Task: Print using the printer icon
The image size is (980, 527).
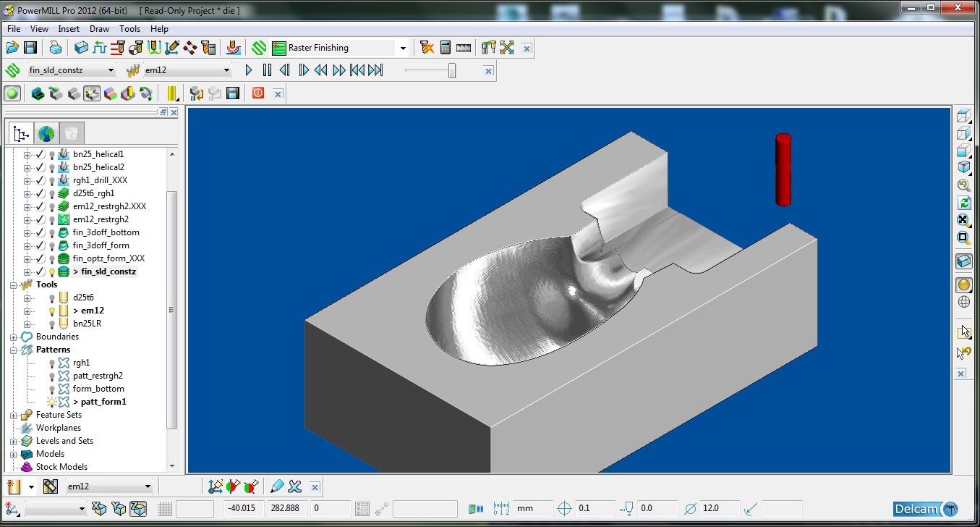Action: 55,48
